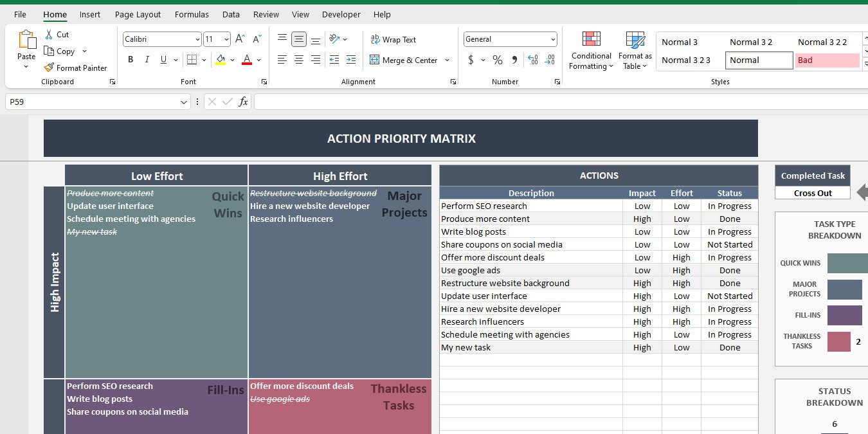This screenshot has width=868, height=434.
Task: Apply the red Font Color A
Action: pyautogui.click(x=247, y=60)
